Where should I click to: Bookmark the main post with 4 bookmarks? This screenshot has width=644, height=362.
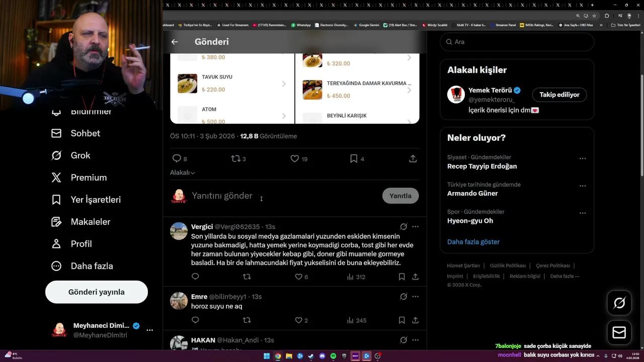[357, 159]
